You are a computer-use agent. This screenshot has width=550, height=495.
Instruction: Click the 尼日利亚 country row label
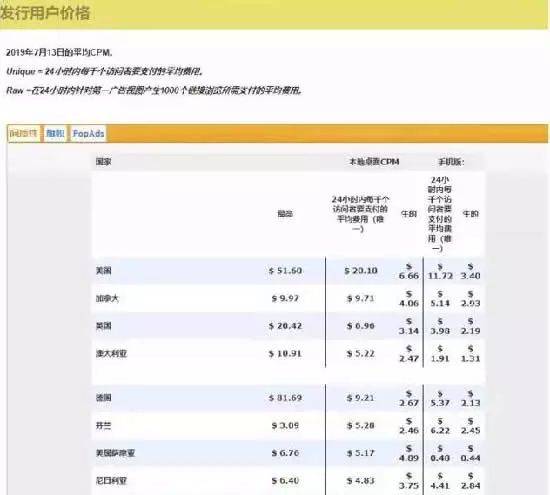click(x=111, y=481)
